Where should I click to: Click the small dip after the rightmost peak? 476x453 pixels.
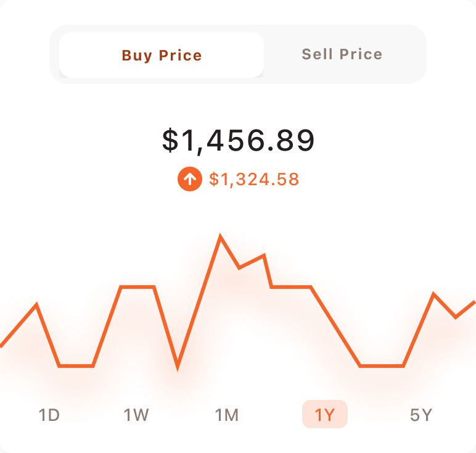click(x=456, y=317)
